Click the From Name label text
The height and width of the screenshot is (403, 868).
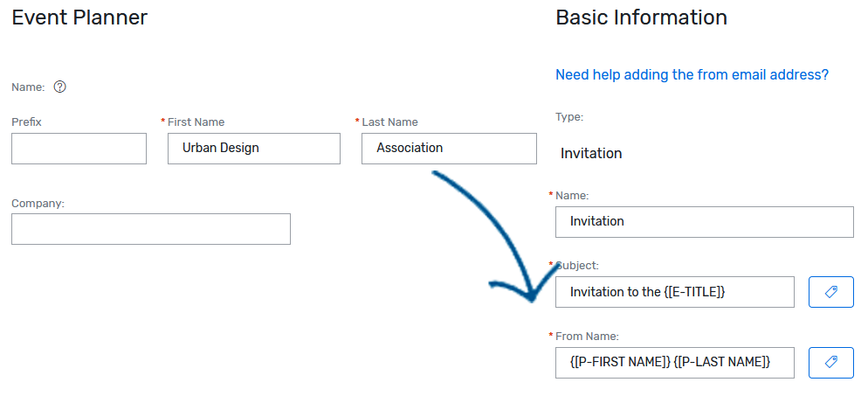[x=586, y=336]
